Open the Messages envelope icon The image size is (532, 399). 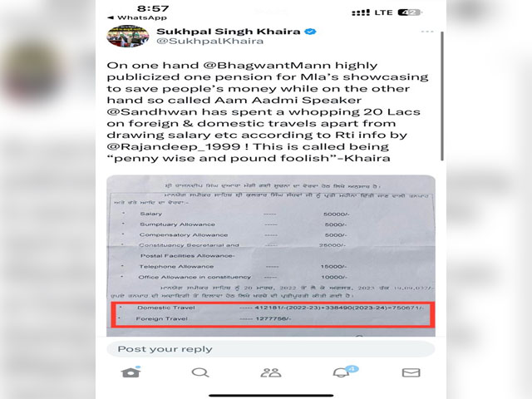click(411, 372)
